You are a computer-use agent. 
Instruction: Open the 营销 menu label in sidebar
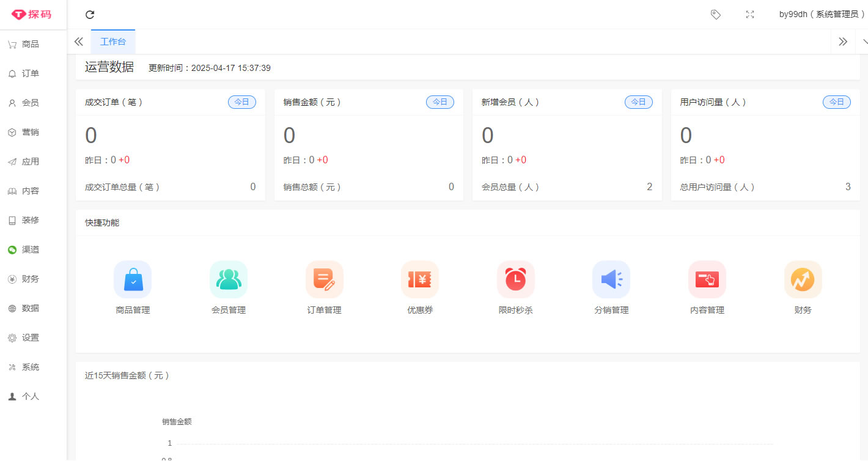coord(31,133)
